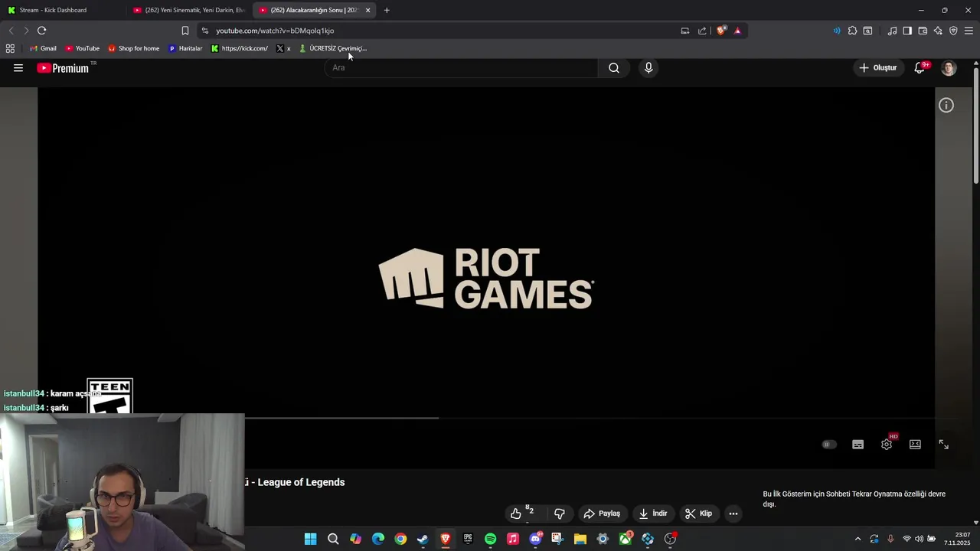Click the page vertical scrollbar
Viewport: 980px width, 551px height.
pos(976,126)
